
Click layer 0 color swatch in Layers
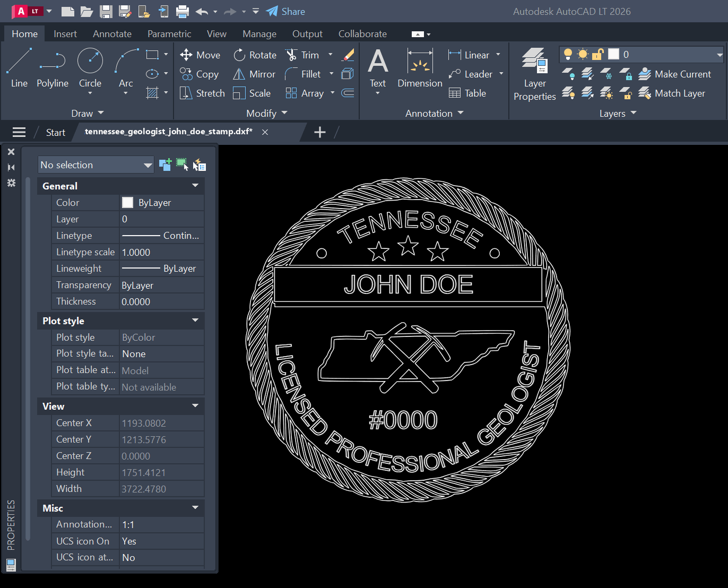tap(613, 54)
